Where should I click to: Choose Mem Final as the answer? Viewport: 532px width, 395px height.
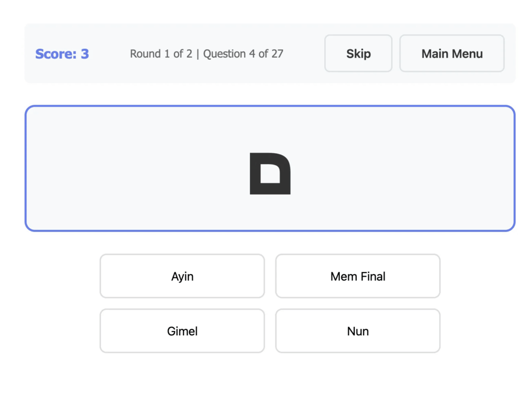[357, 276]
